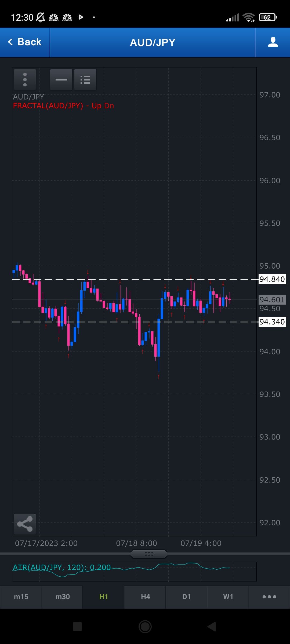Switch to the m15 timeframe
This screenshot has width=290, height=644.
pyautogui.click(x=21, y=597)
